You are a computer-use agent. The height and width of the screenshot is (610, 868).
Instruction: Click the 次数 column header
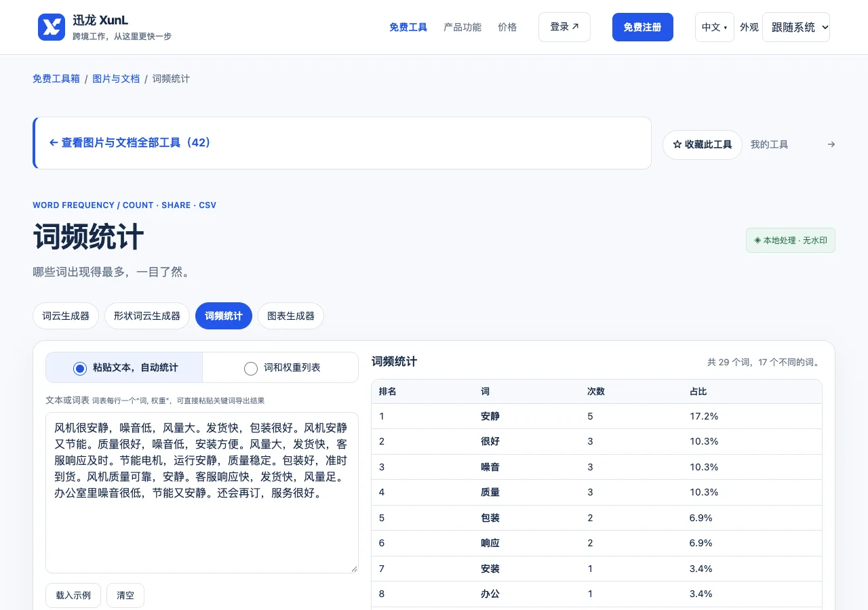[596, 392]
